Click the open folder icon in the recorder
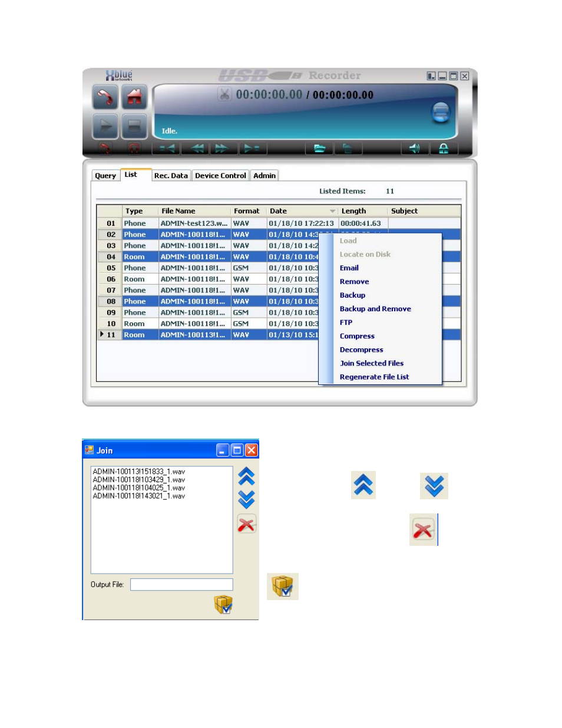Image resolution: width=562 pixels, height=728 pixels. (x=319, y=148)
